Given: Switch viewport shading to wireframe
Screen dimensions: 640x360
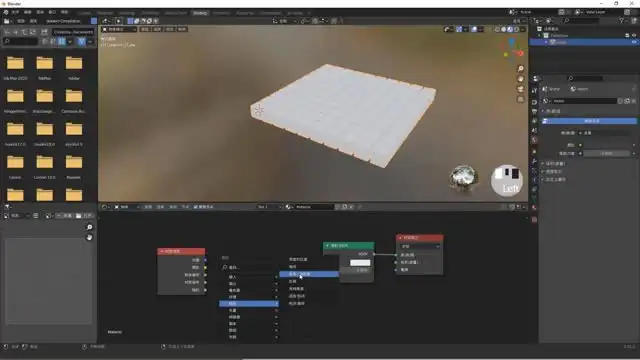Looking at the screenshot, I should pyautogui.click(x=497, y=29).
